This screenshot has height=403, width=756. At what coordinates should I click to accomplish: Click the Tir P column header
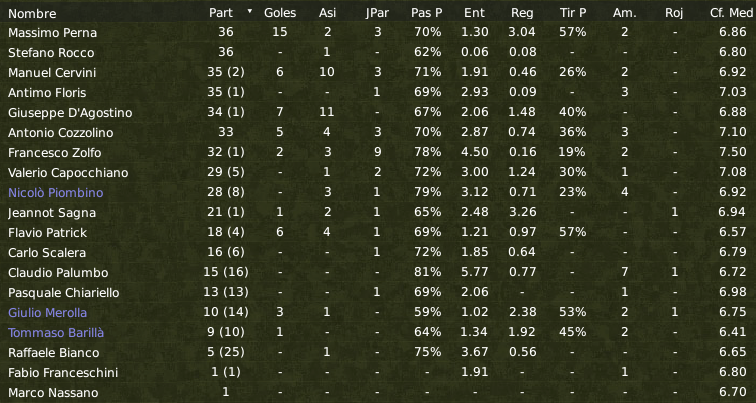point(573,13)
